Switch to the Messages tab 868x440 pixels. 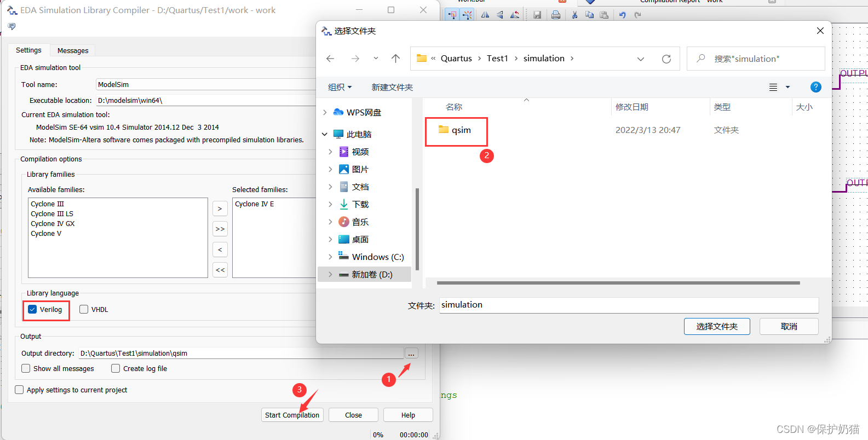73,50
